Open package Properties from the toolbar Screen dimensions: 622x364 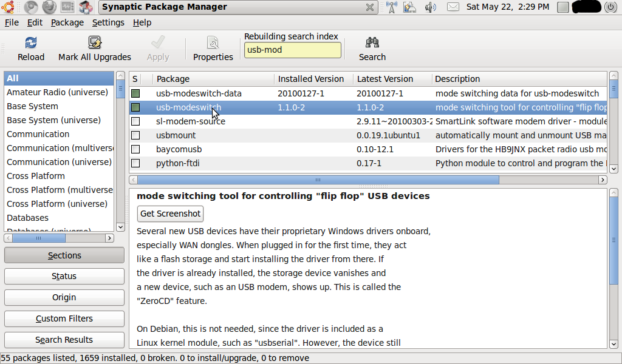click(213, 43)
